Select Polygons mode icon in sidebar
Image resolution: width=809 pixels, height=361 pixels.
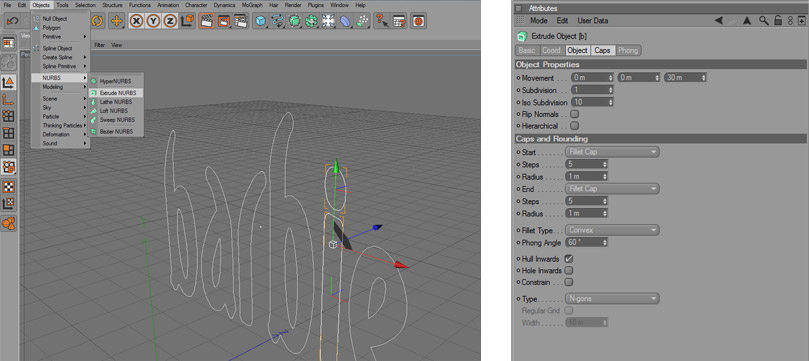(9, 150)
